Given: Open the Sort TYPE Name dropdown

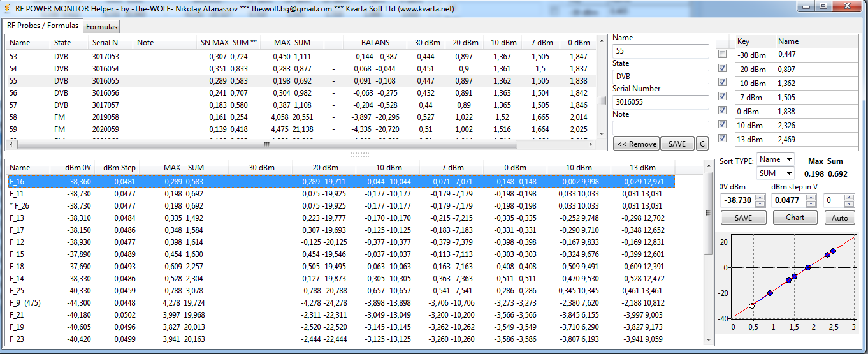Looking at the screenshot, I should [x=776, y=159].
